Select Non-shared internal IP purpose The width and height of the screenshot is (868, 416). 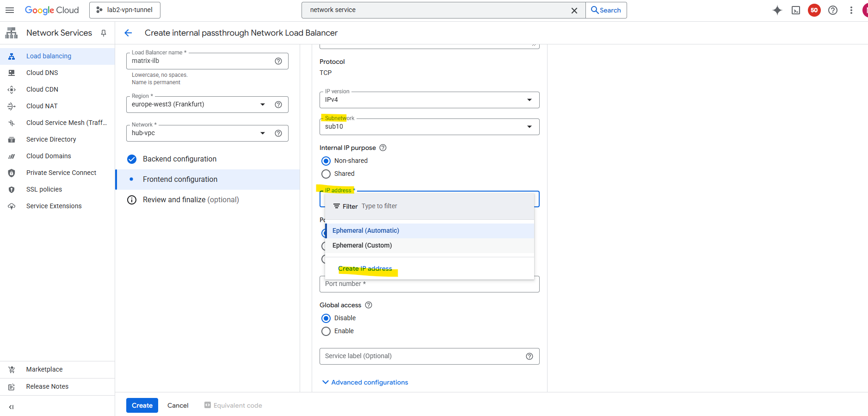click(326, 161)
